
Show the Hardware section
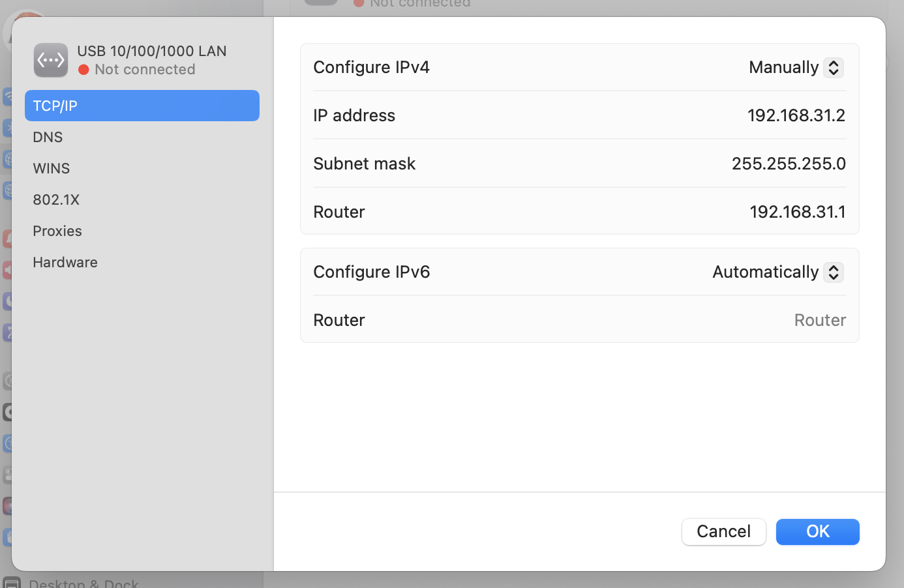click(x=65, y=262)
